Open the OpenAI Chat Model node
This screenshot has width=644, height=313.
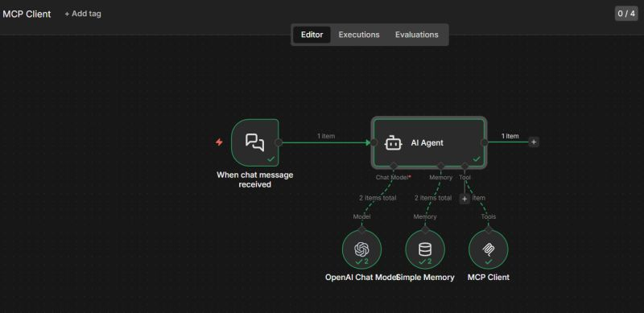(361, 249)
